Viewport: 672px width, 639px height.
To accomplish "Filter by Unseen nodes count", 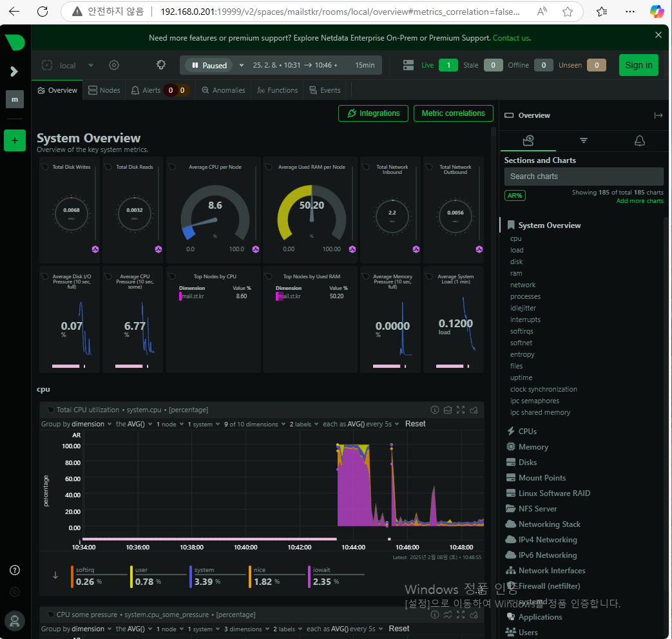I will (x=597, y=65).
